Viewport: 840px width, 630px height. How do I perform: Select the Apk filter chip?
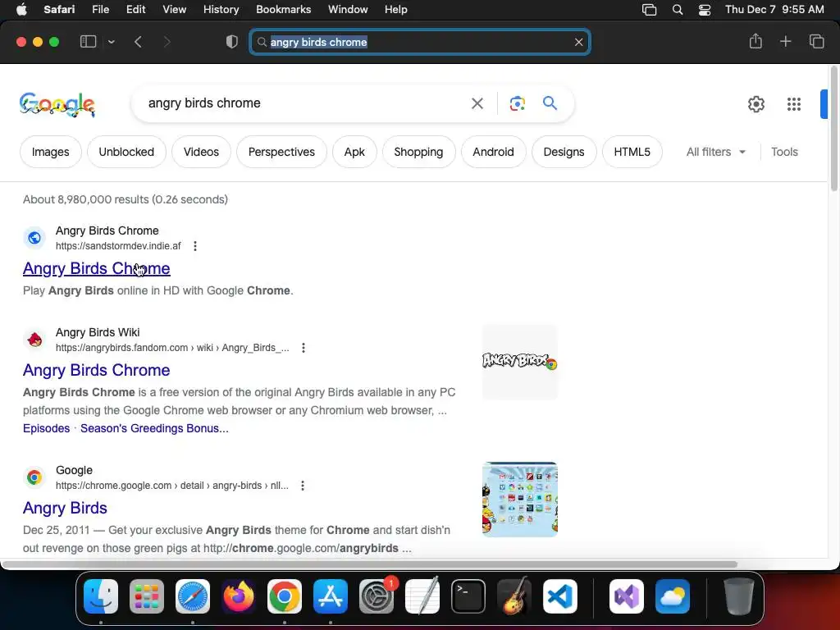[x=354, y=152]
